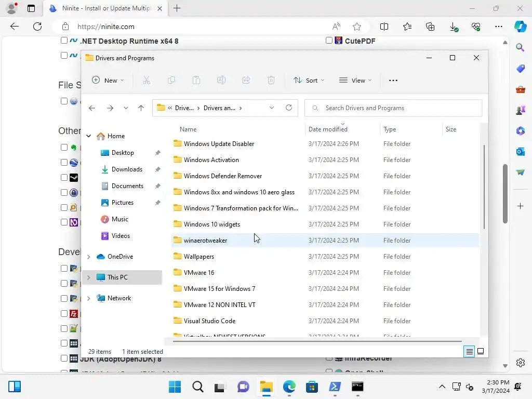Viewport: 532px width, 399px height.
Task: Open Outlook icon in Edge sidebar
Action: (x=520, y=151)
